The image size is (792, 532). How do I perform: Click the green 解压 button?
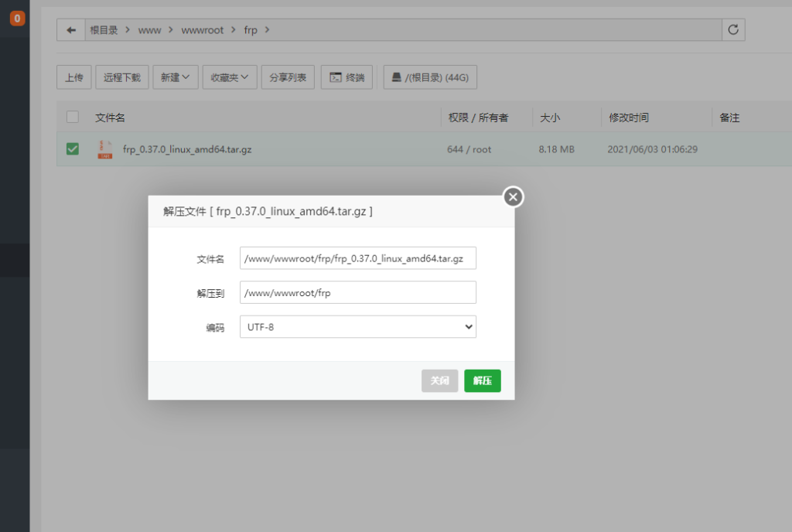click(x=482, y=380)
